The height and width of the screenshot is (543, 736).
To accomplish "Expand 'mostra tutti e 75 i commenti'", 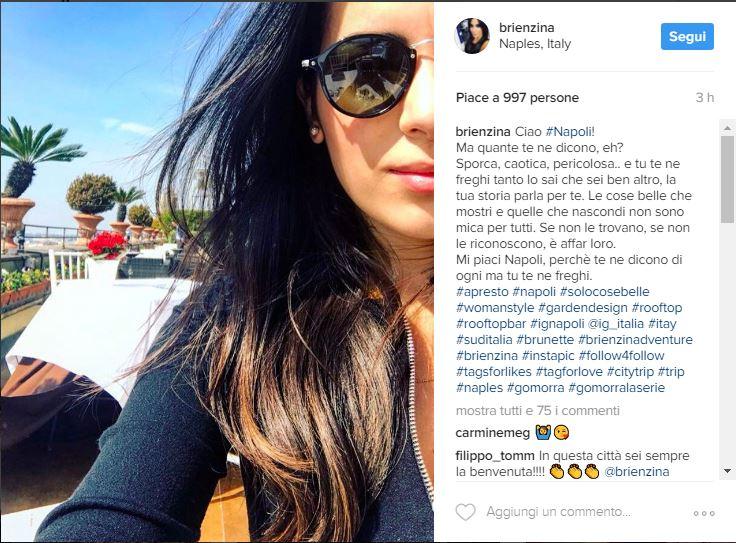I will pos(538,411).
